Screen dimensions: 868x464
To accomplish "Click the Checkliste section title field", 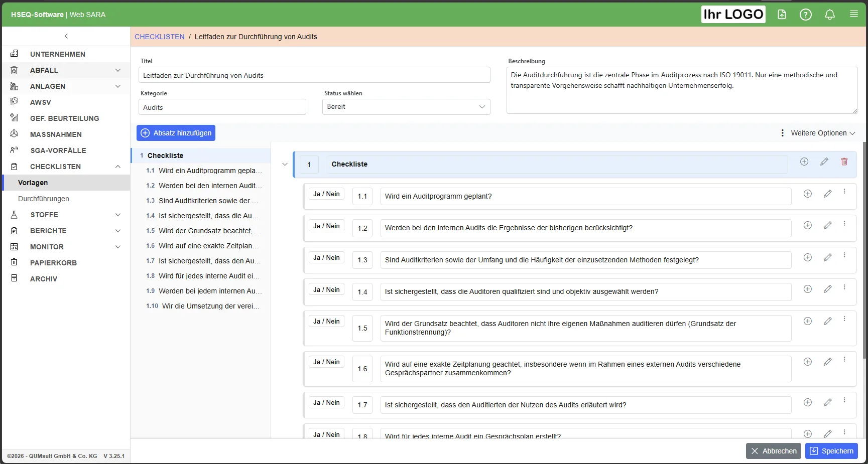I will point(557,164).
